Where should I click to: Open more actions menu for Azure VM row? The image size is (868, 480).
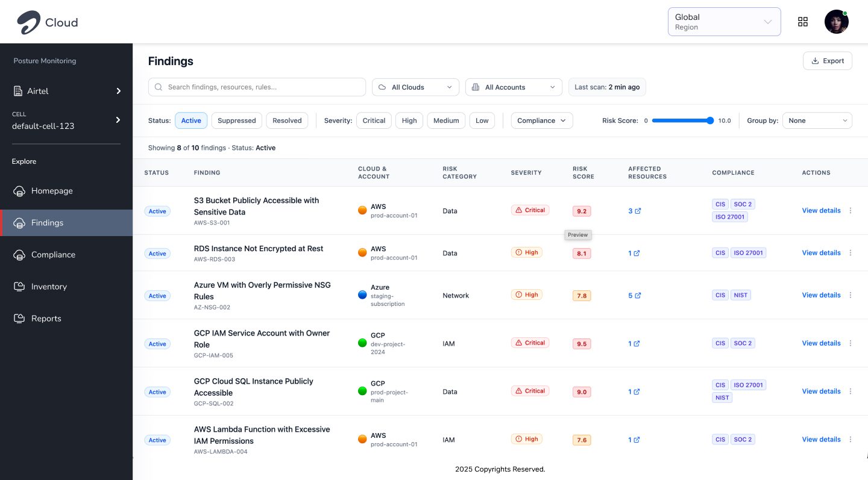pyautogui.click(x=851, y=295)
